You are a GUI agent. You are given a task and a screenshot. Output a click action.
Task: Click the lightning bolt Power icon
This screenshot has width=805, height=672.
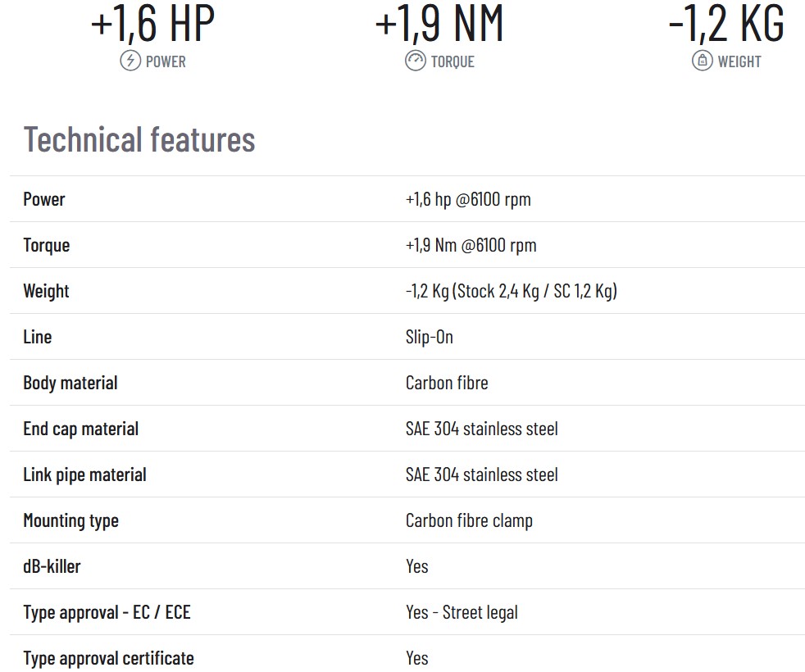point(130,61)
